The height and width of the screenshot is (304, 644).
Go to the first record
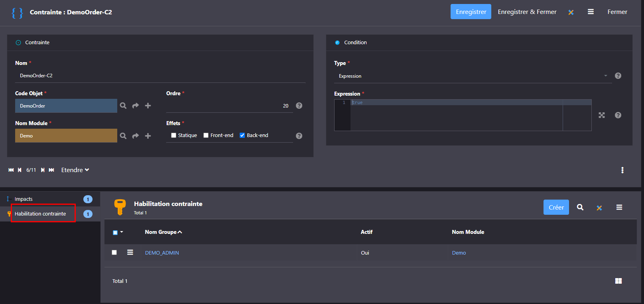pyautogui.click(x=11, y=170)
